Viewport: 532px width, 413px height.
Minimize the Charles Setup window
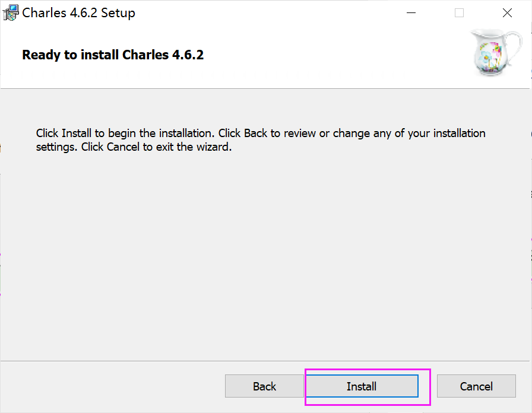pyautogui.click(x=411, y=12)
